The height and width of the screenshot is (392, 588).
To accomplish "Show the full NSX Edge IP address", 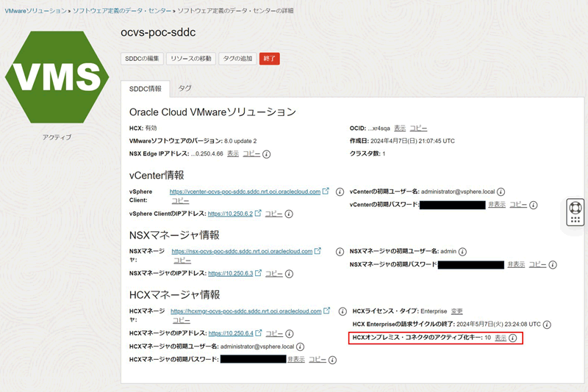I will 233,153.
